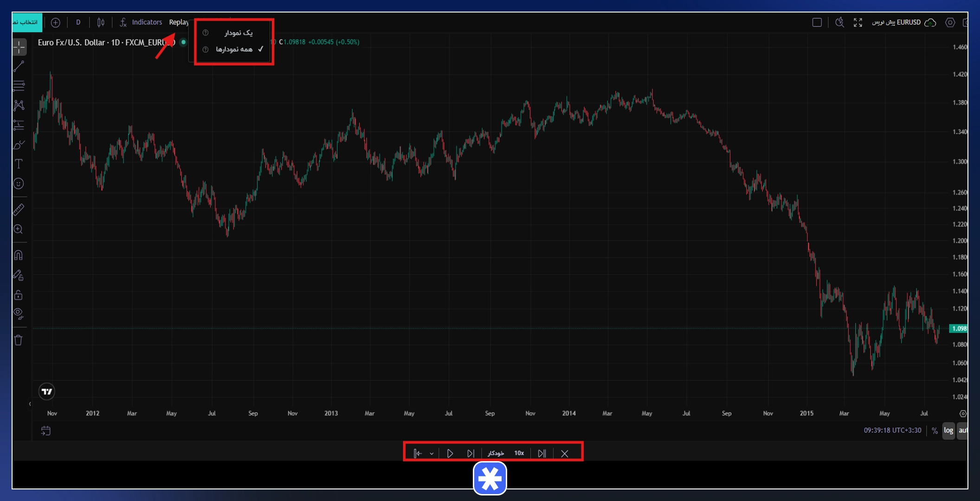This screenshot has height=501, width=980.
Task: Click the add symbol plus icon
Action: point(56,22)
